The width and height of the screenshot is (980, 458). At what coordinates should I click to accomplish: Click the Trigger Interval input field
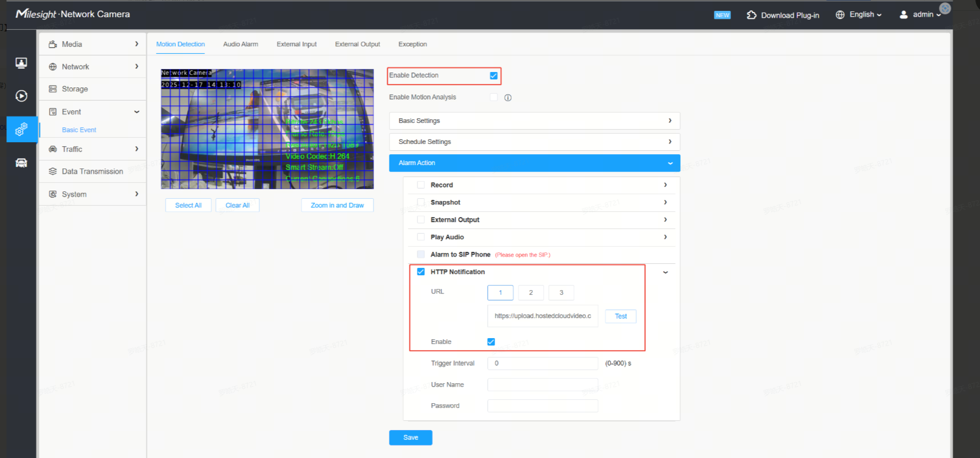pyautogui.click(x=543, y=363)
